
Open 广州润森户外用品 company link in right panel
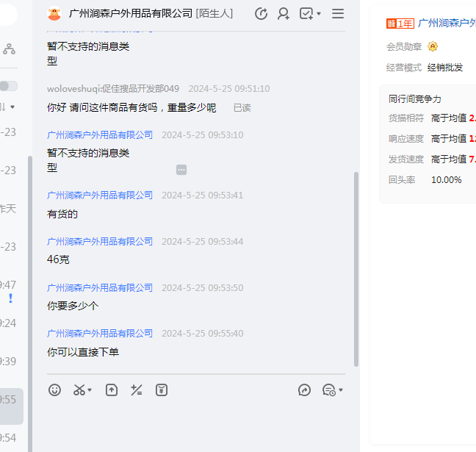point(447,23)
